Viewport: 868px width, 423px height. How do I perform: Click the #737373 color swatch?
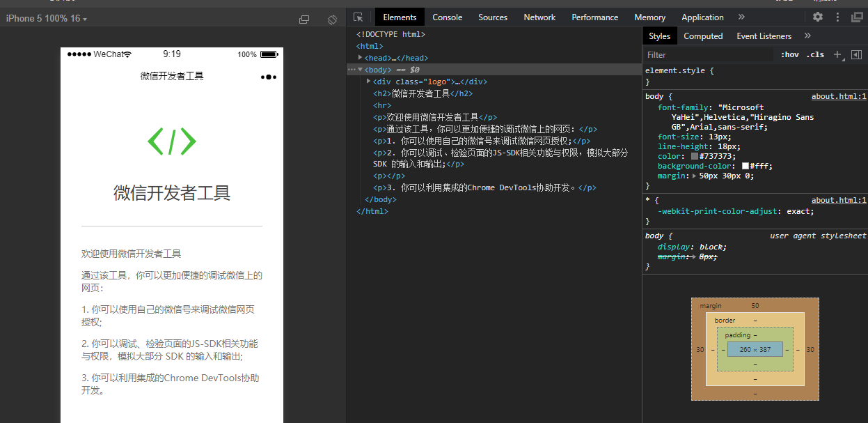pyautogui.click(x=694, y=157)
